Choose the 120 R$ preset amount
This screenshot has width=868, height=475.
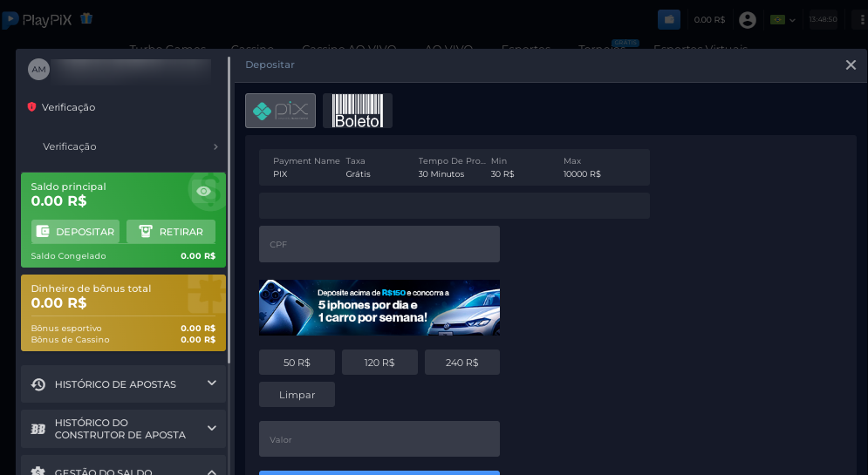[379, 363]
